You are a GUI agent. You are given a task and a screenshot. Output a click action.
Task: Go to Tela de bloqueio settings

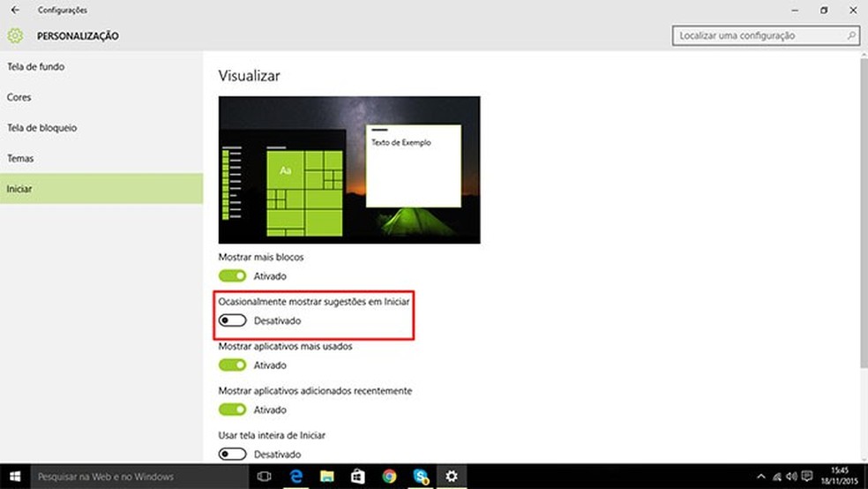point(101,127)
